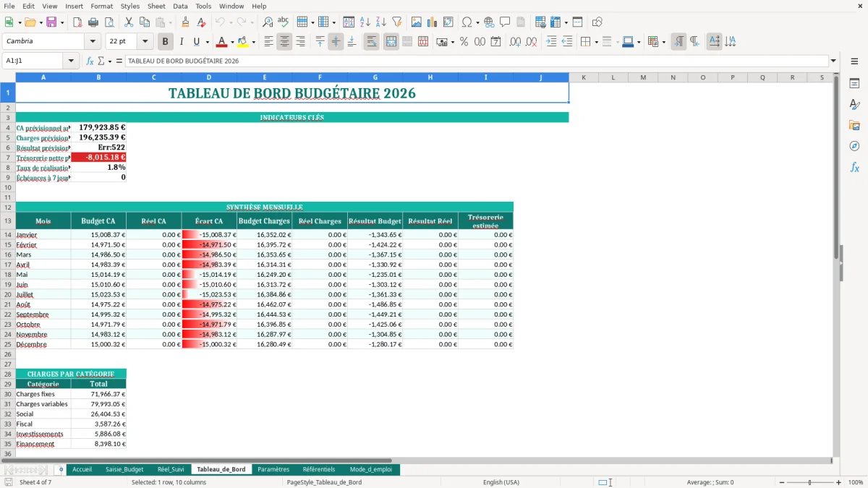Open the font color dropdown arrow
868x488 pixels.
tap(231, 42)
